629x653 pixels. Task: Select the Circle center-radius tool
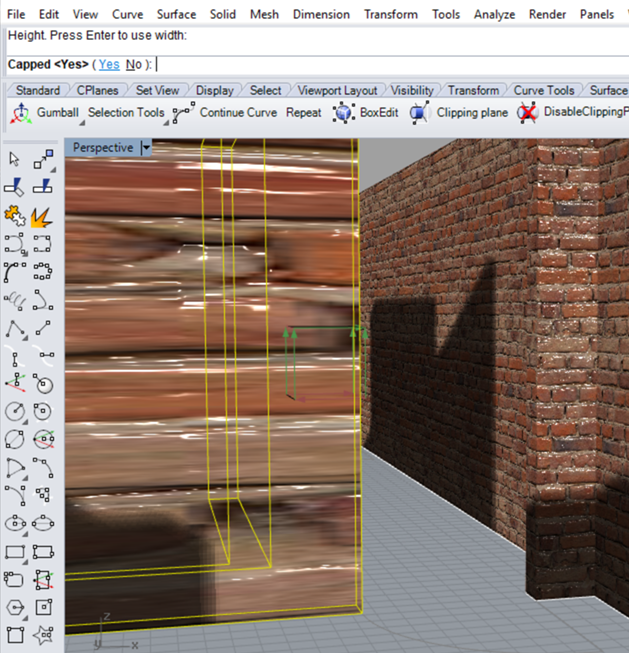pyautogui.click(x=15, y=411)
